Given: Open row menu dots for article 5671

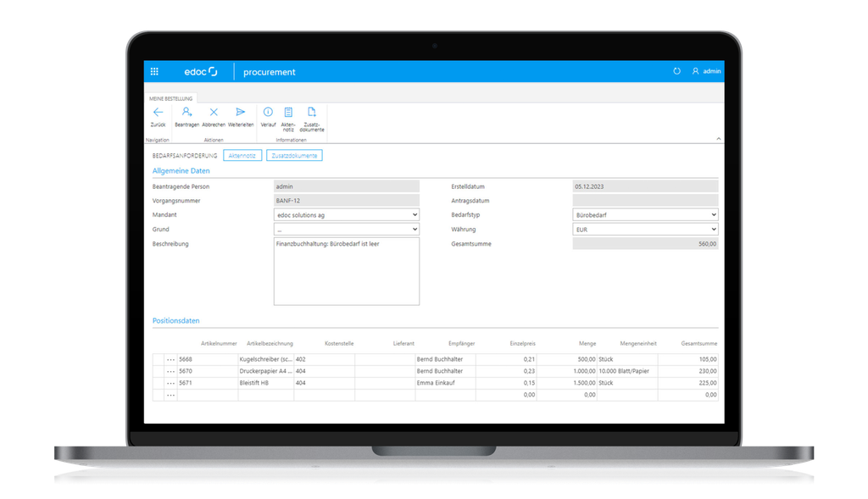Looking at the screenshot, I should [x=170, y=383].
